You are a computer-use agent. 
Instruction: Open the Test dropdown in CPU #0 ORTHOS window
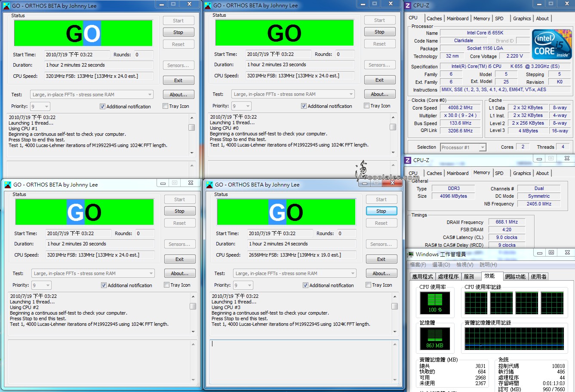[293, 94]
